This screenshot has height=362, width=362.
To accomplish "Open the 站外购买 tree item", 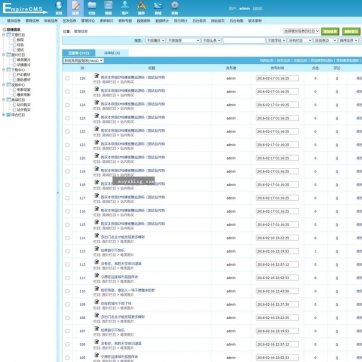I will pyautogui.click(x=24, y=110).
